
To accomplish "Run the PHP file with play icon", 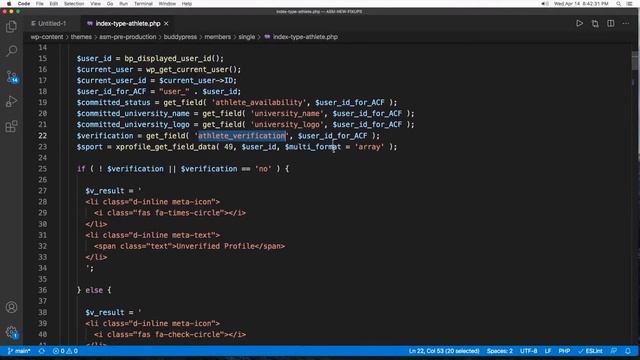I will 579,24.
